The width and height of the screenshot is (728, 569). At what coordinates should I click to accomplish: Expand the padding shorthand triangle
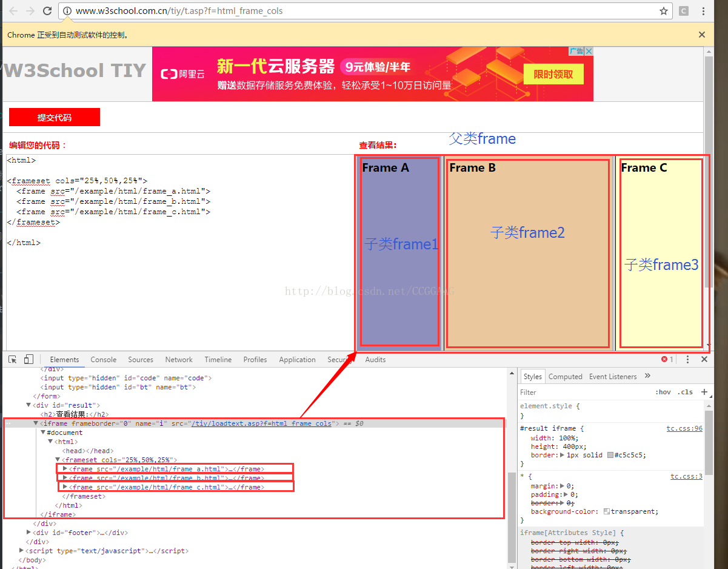pos(566,494)
